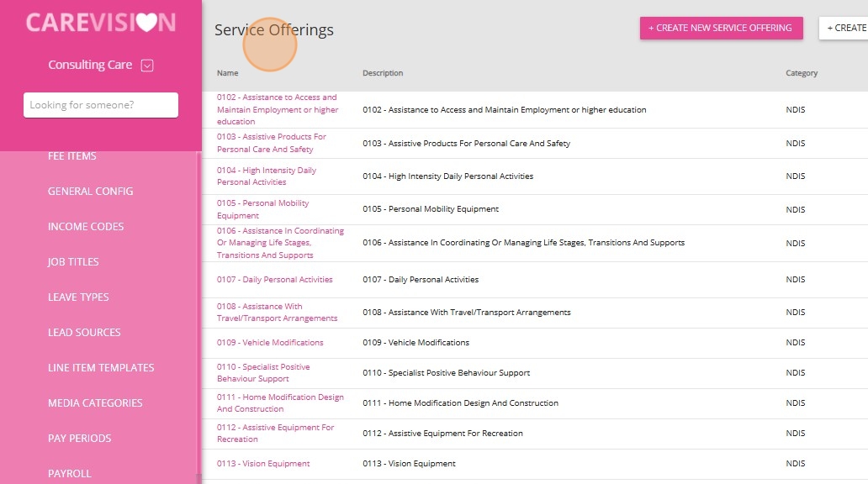
Task: Open 0113 Vision Equipment link
Action: click(263, 464)
